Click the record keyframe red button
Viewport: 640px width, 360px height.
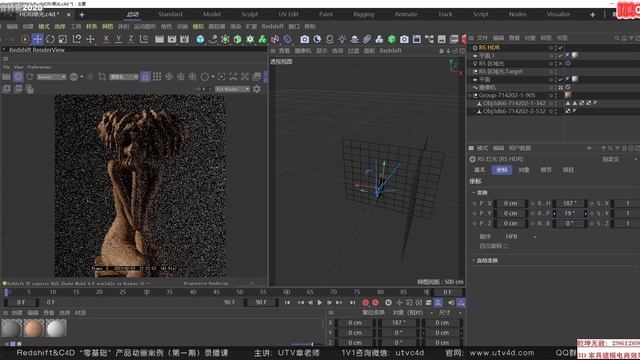click(x=365, y=302)
